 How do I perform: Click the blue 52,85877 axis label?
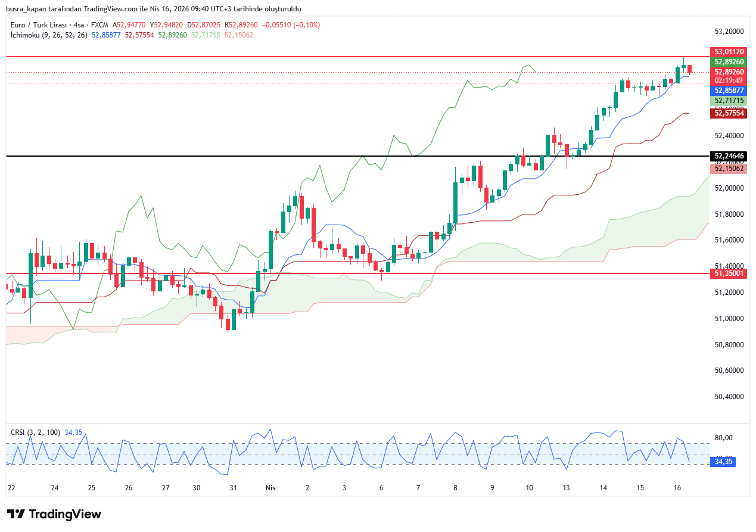tap(729, 91)
